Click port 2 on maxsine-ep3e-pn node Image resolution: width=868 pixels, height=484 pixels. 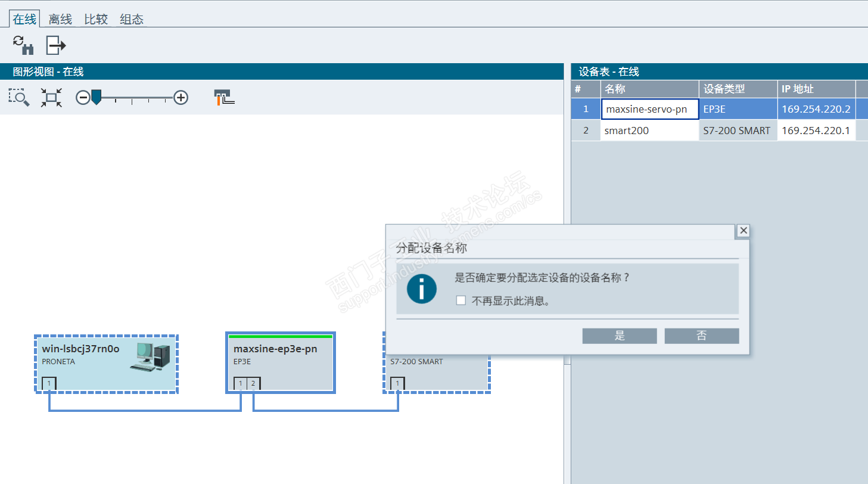tap(253, 383)
